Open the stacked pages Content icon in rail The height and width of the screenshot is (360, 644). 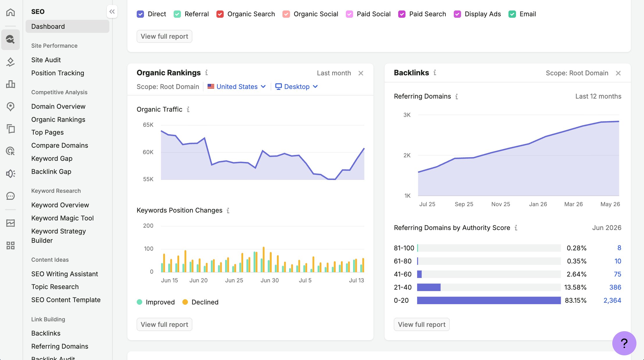point(10,129)
